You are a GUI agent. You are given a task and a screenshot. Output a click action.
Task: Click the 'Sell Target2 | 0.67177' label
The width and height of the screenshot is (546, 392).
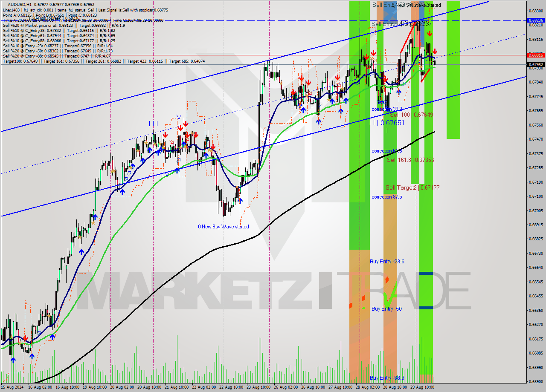click(412, 187)
